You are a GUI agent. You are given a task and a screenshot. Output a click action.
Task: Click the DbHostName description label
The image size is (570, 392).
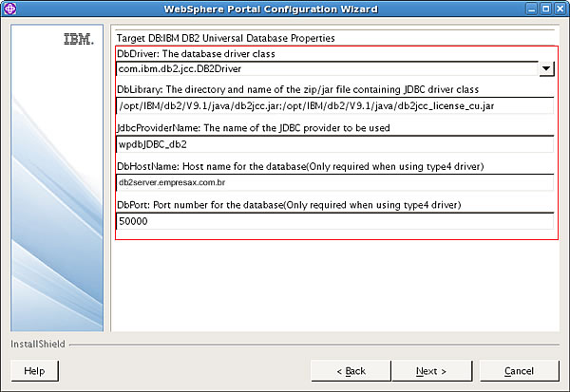point(300,166)
